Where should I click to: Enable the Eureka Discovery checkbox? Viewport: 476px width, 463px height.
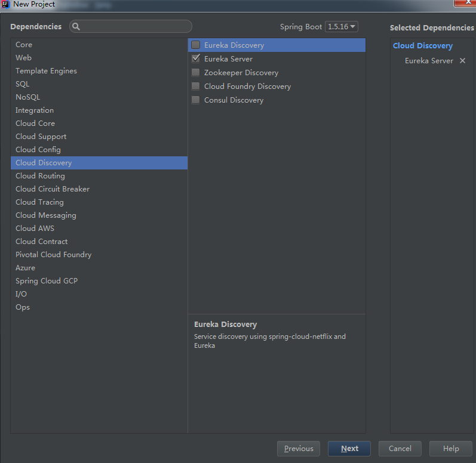(x=196, y=45)
